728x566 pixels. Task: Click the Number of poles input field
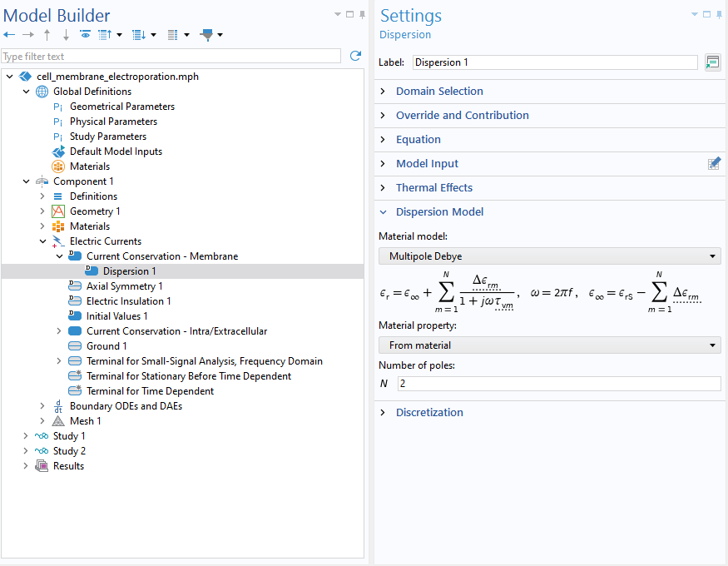click(558, 384)
